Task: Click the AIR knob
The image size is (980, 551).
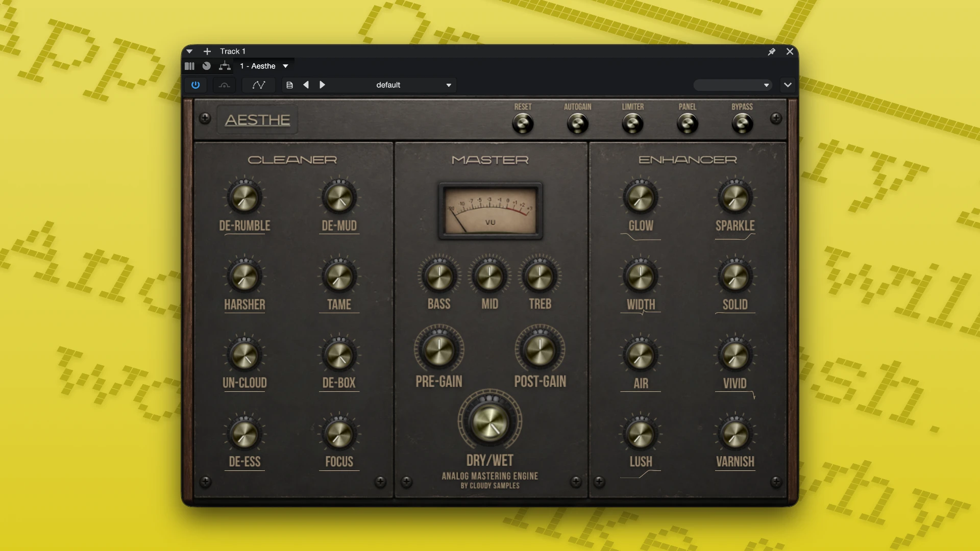Action: [641, 355]
